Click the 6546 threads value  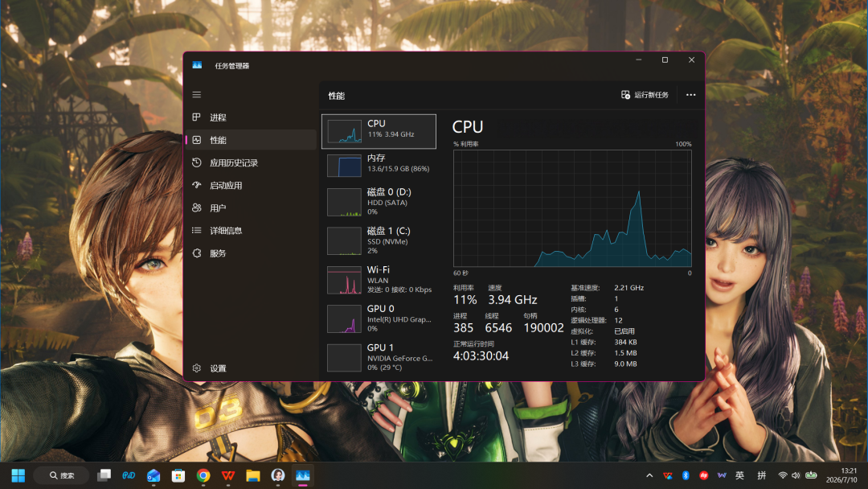[x=499, y=328]
